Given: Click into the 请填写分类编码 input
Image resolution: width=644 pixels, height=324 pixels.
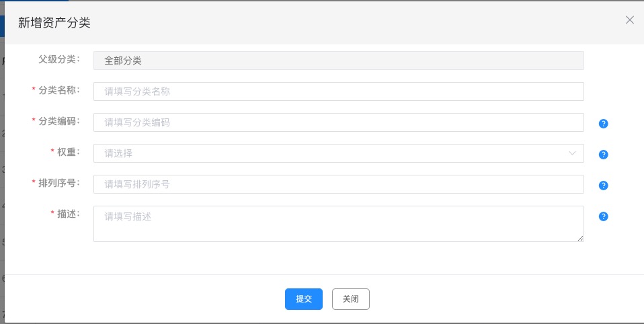Looking at the screenshot, I should (x=338, y=122).
